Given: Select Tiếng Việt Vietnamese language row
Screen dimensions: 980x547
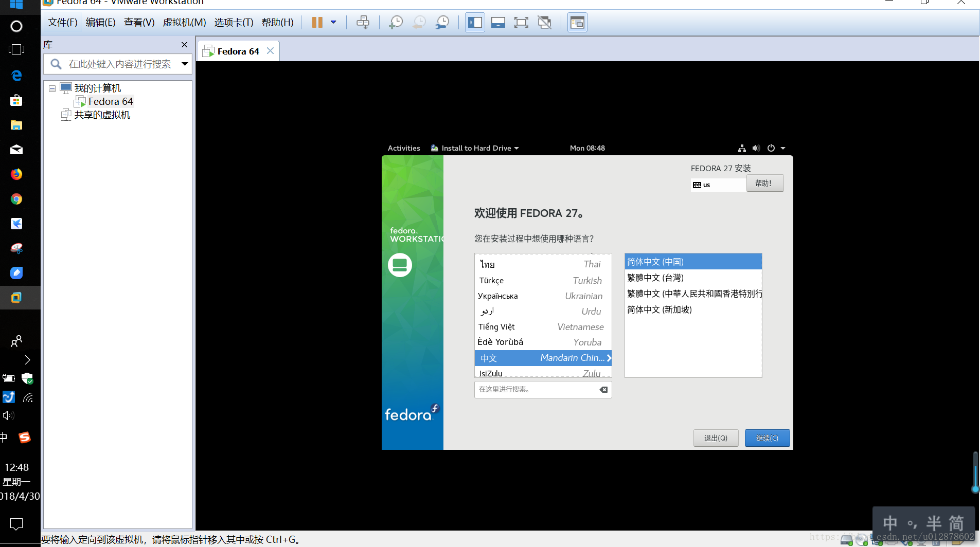Looking at the screenshot, I should (543, 326).
